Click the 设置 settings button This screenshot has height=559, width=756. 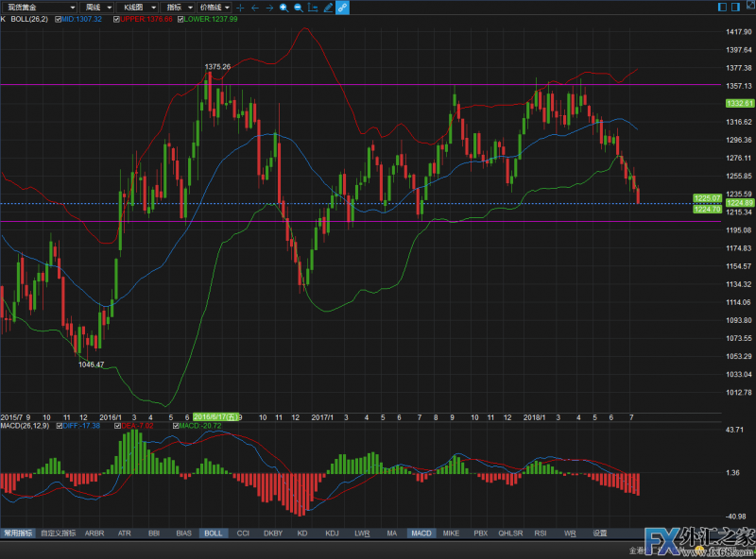pyautogui.click(x=600, y=534)
